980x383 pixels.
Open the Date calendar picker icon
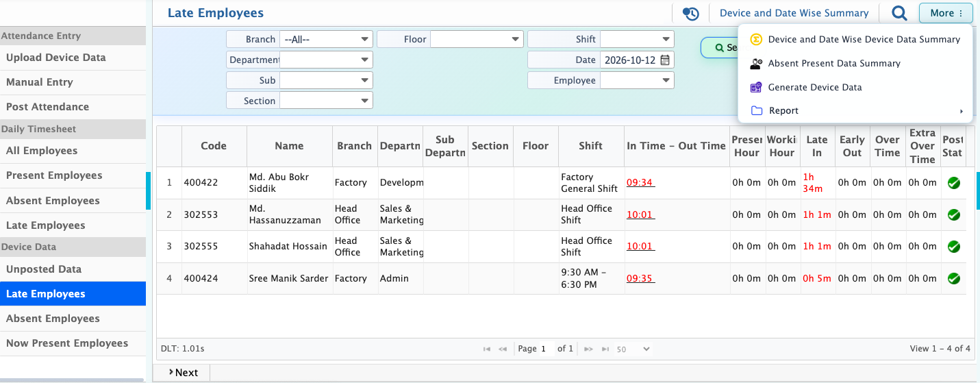[664, 60]
